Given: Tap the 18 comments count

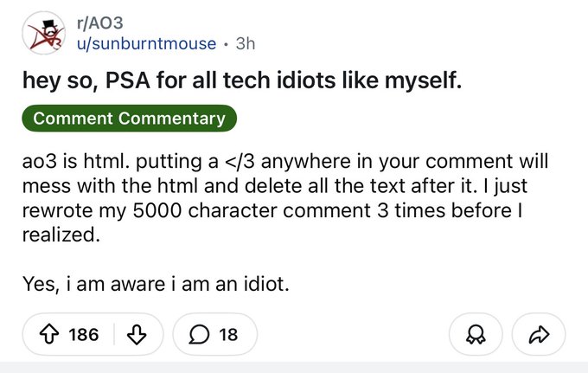Looking at the screenshot, I should pyautogui.click(x=228, y=333).
